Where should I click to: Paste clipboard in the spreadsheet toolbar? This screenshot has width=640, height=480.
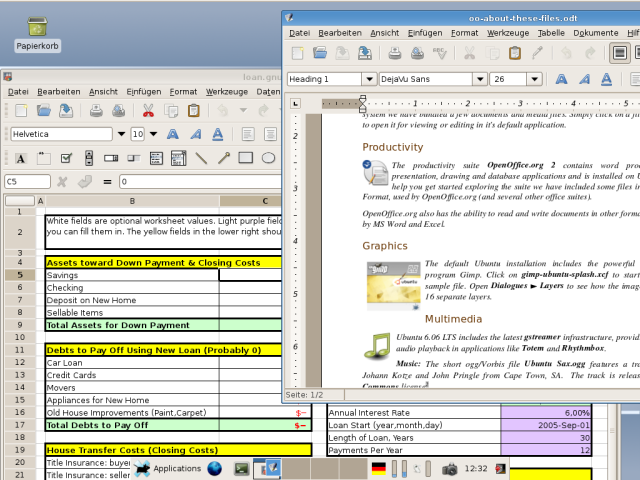(193, 110)
